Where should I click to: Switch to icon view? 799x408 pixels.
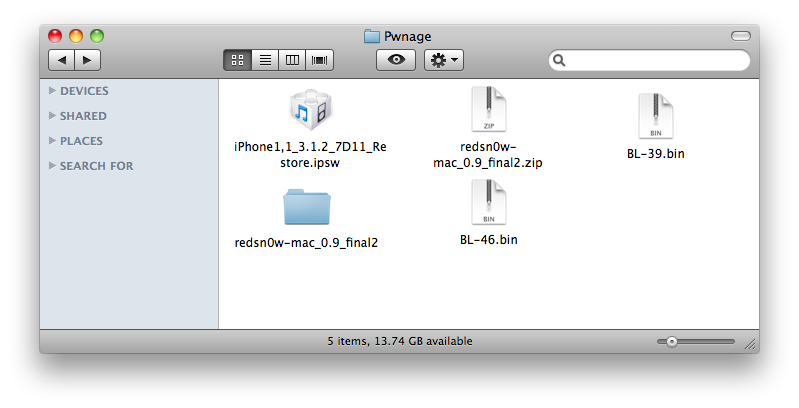coord(237,60)
